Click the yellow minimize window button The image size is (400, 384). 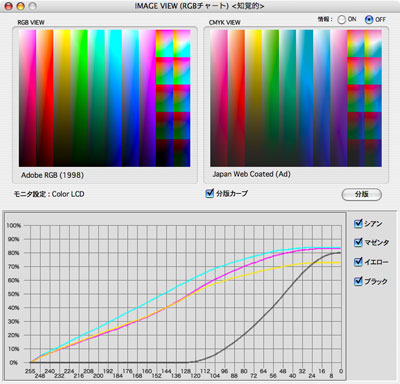click(21, 6)
